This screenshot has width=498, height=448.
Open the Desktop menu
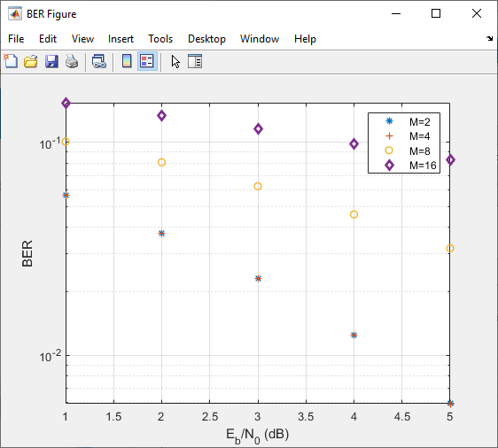pos(206,39)
